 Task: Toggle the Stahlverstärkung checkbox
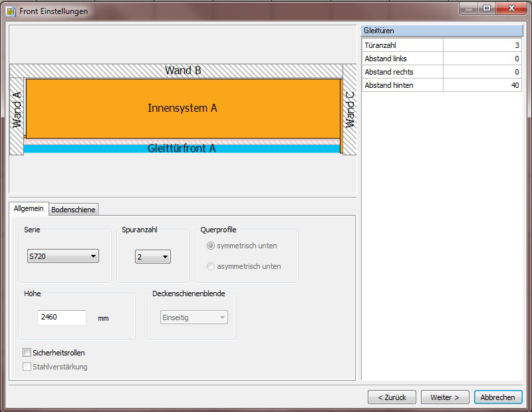coord(26,365)
